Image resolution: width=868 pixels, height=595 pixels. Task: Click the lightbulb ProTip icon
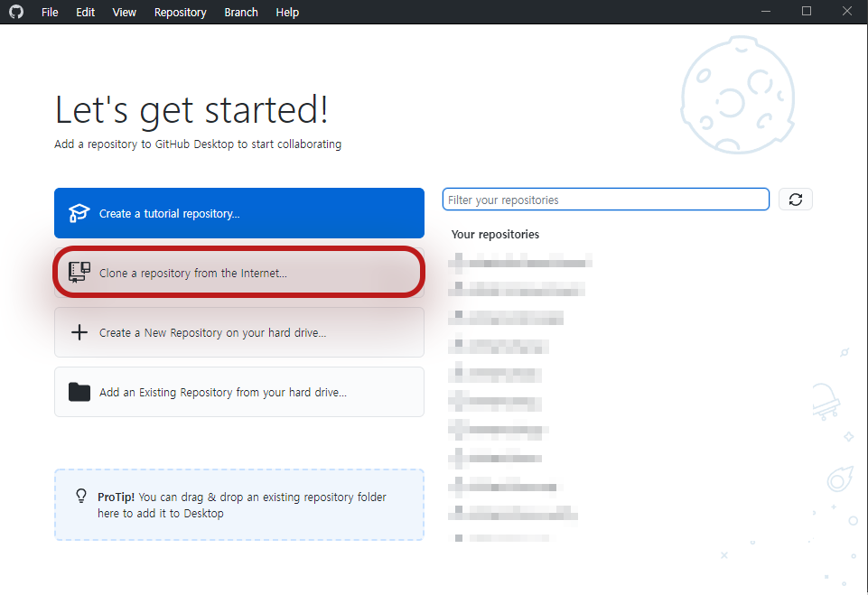(x=80, y=496)
